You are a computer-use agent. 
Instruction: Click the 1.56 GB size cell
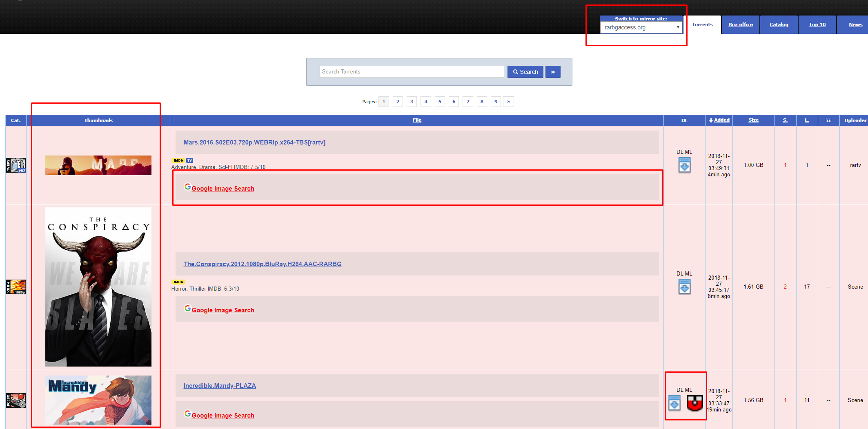[753, 400]
